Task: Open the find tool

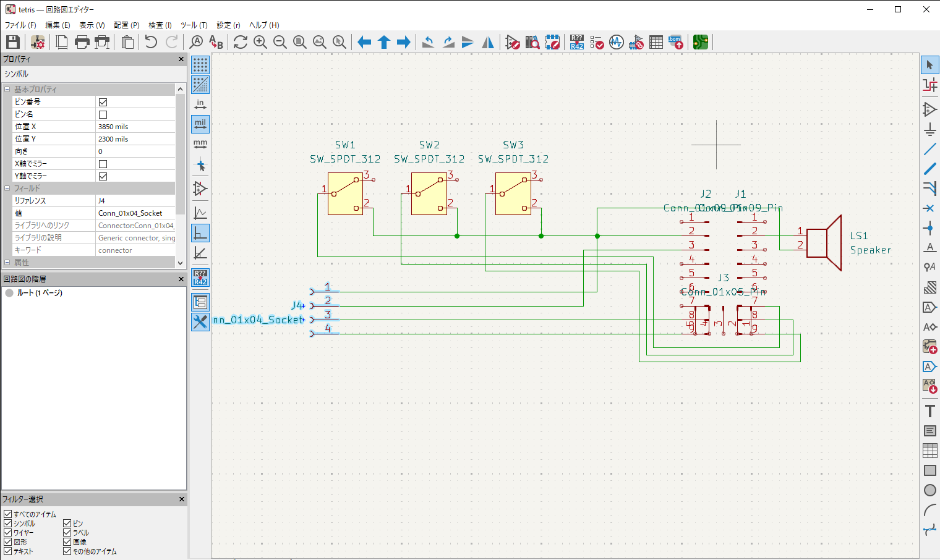Action: pos(196,42)
